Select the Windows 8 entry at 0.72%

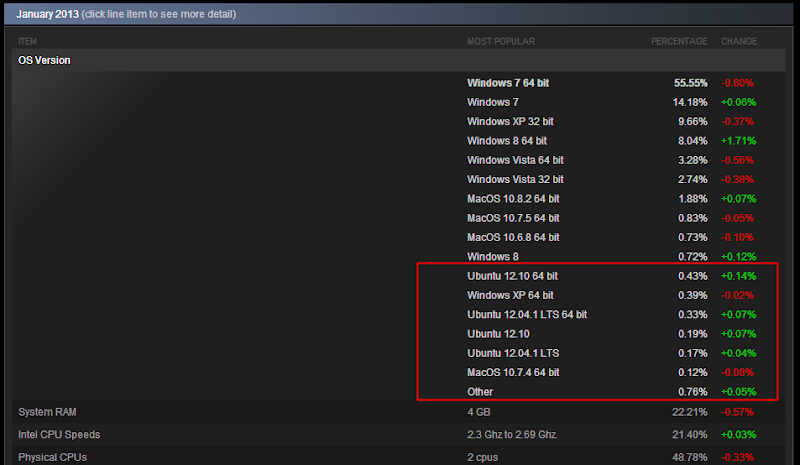[493, 257]
